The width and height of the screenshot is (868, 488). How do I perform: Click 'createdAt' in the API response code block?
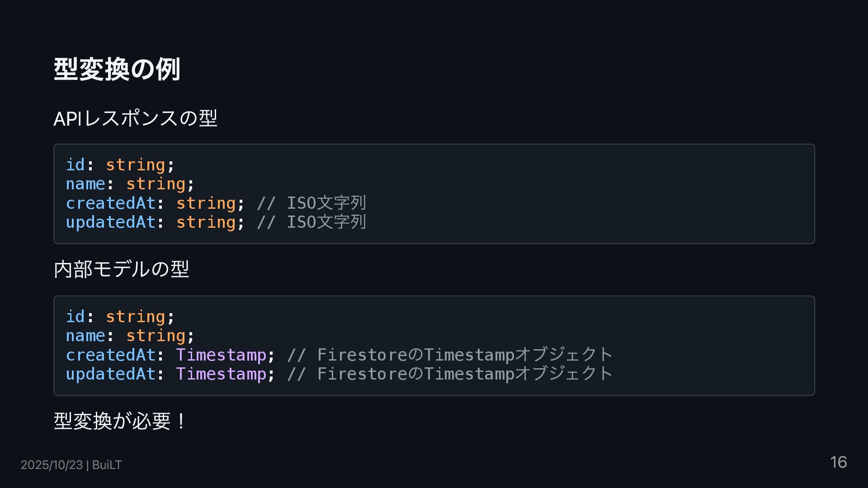click(110, 203)
